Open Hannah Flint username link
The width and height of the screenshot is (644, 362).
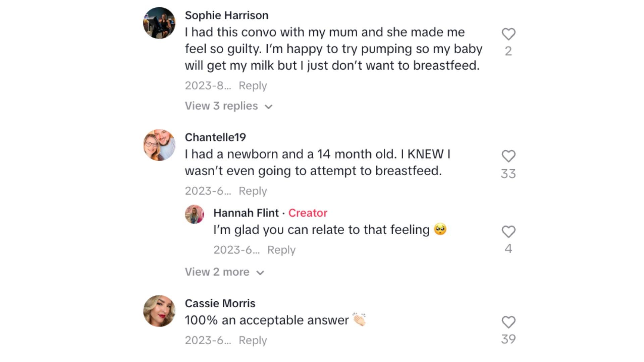(x=246, y=213)
